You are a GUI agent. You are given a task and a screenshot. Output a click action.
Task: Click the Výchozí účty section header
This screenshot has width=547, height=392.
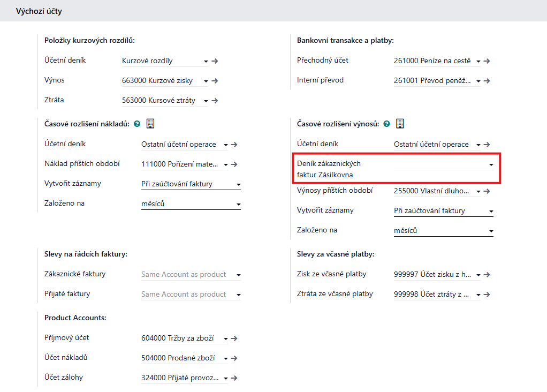[x=39, y=11]
